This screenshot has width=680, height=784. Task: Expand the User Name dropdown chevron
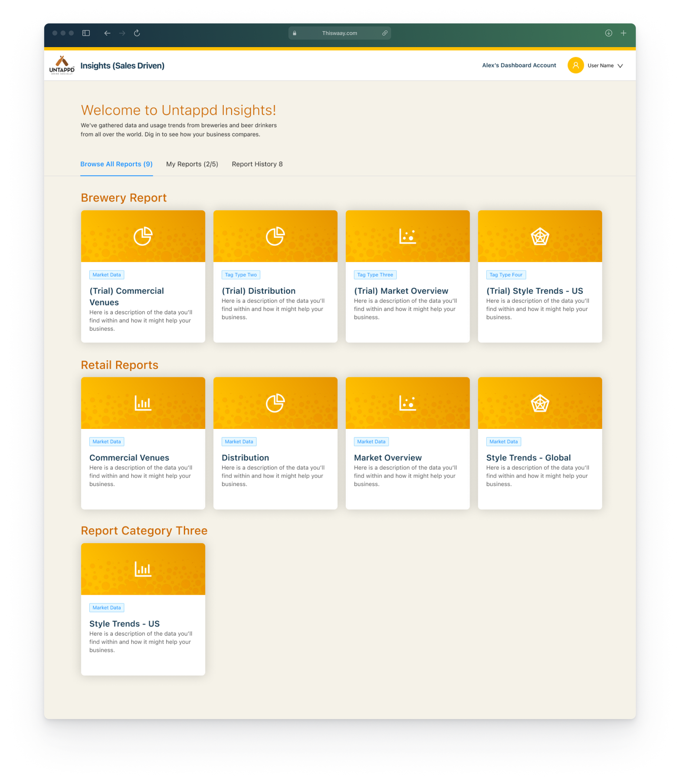coord(620,66)
